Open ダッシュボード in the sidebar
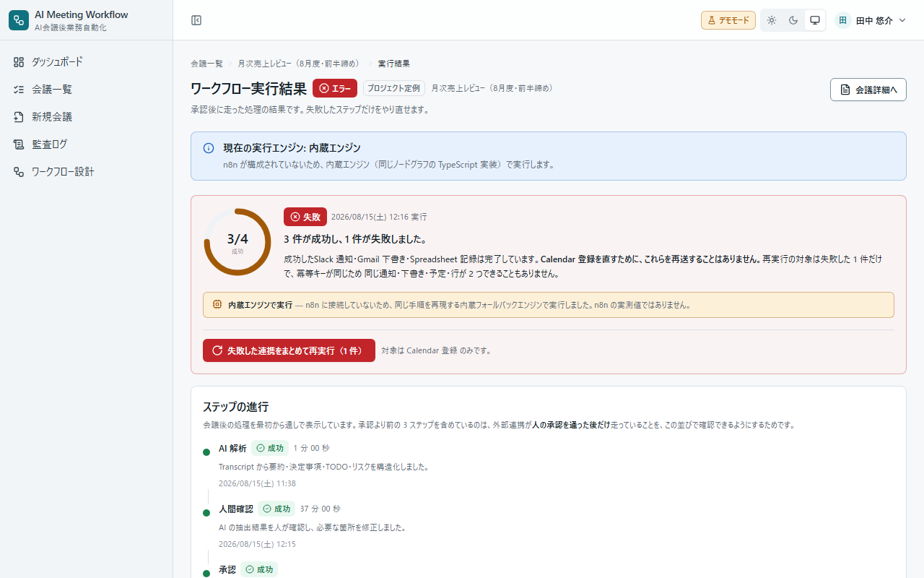Screen dimensions: 924x578 [x=87, y=62]
